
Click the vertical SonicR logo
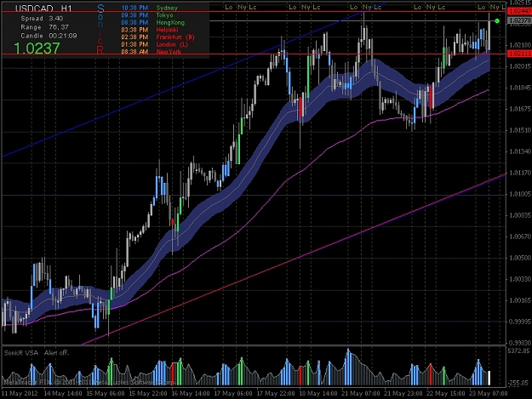100,30
